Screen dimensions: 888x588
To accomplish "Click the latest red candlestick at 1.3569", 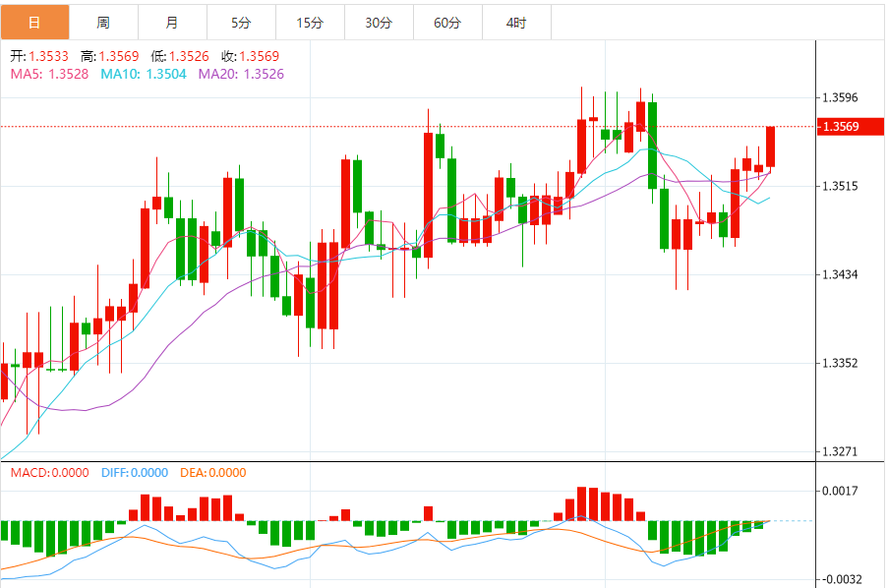I will (x=770, y=147).
